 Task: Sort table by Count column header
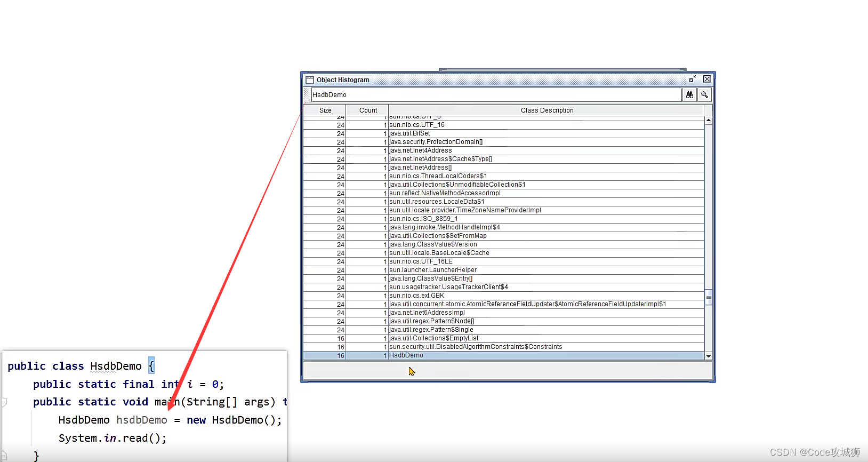click(368, 110)
